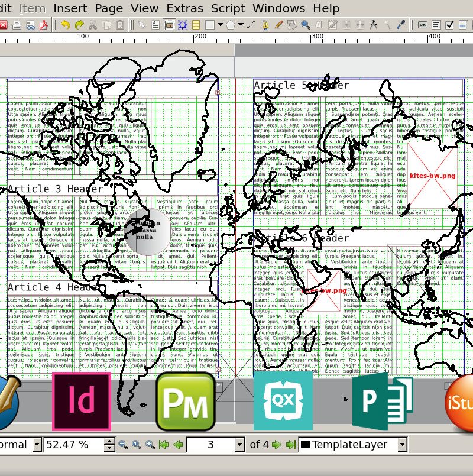Open the page number dropdown arrow
This screenshot has height=476, width=473.
(239, 445)
